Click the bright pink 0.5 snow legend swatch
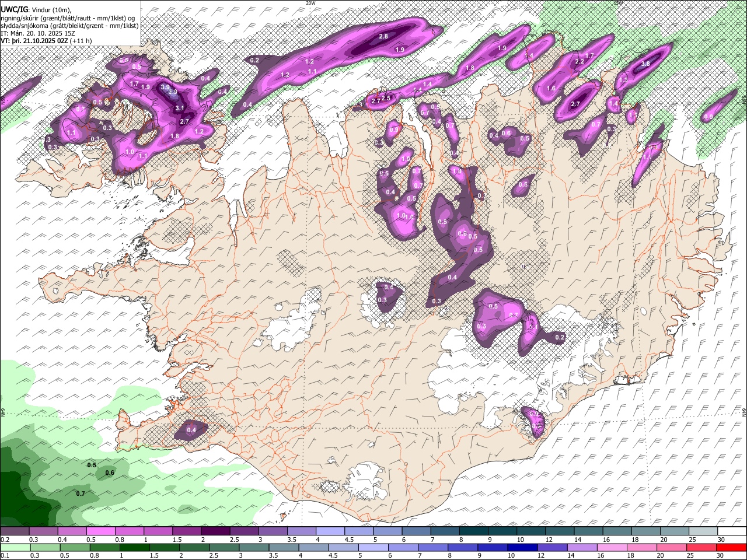 (x=101, y=531)
